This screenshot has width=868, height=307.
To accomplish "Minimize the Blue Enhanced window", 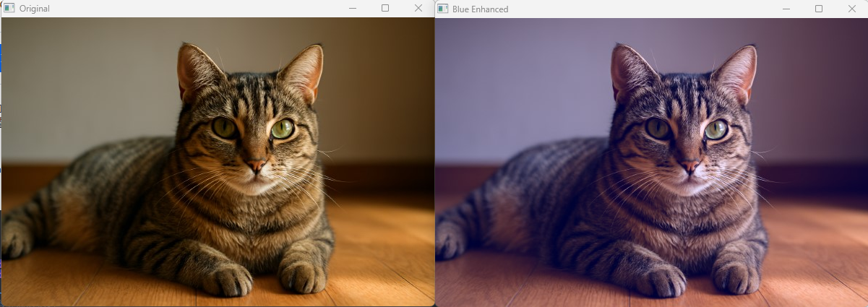I will point(786,9).
